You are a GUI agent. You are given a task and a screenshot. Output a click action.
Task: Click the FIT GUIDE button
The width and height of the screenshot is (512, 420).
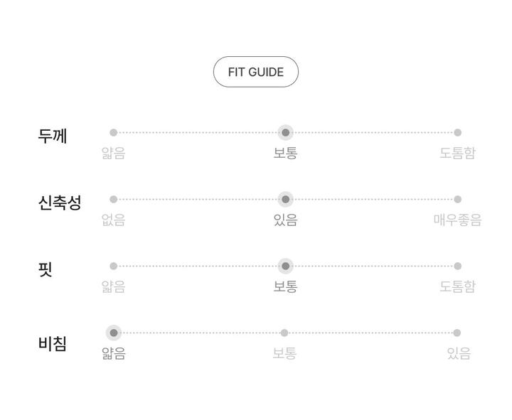click(256, 72)
